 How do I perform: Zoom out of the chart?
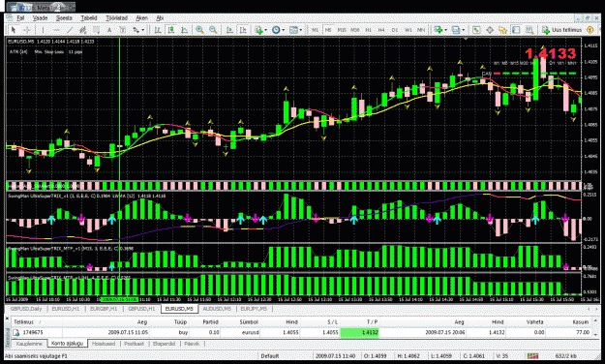(213, 30)
